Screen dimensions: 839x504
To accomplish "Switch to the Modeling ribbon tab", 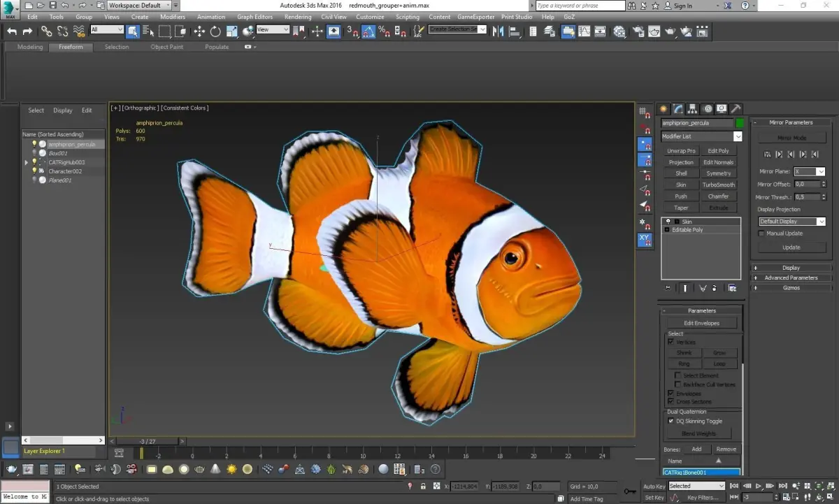I will coord(30,47).
